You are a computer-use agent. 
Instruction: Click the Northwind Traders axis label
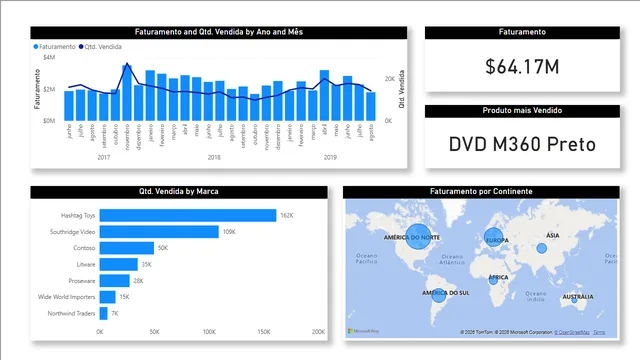(x=71, y=313)
